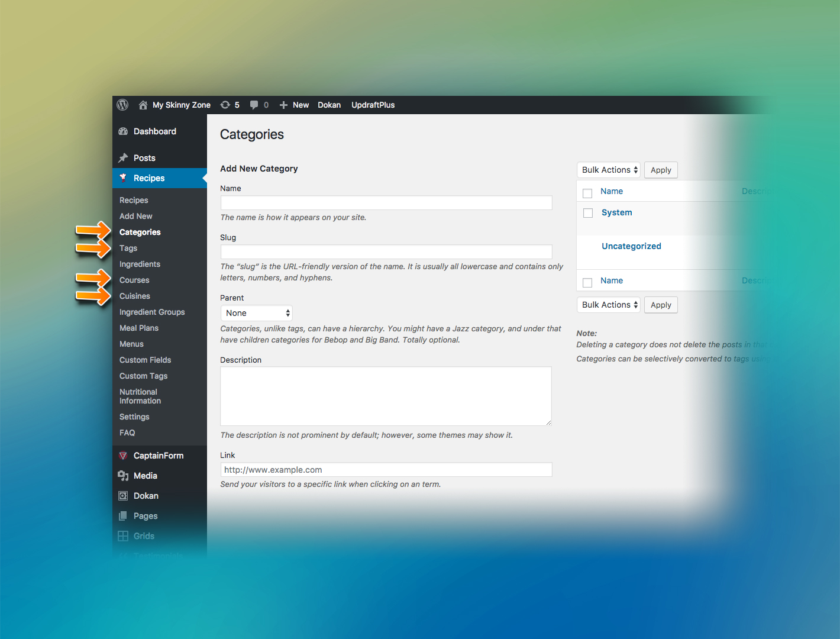
Task: Toggle select-all checkbox in table header
Action: point(587,193)
